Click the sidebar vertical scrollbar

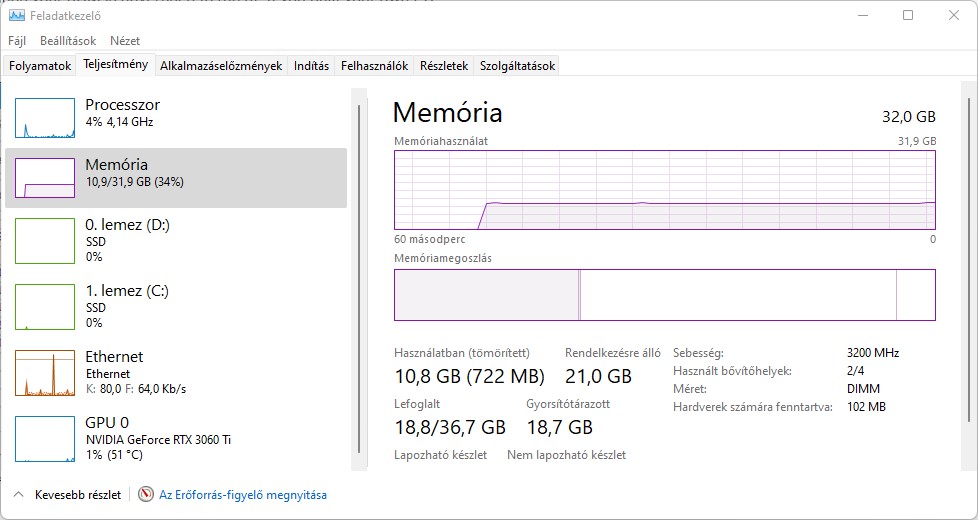(360, 280)
